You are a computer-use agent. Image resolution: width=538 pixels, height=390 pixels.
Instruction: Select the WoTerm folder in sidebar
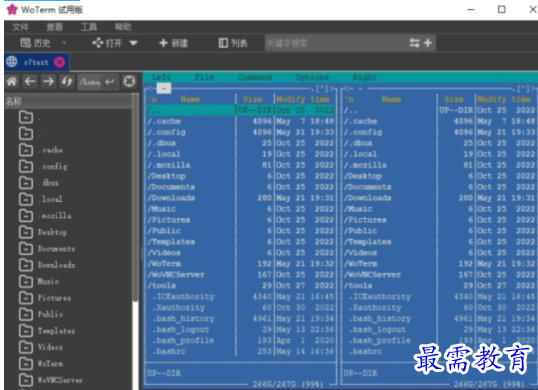click(x=50, y=364)
